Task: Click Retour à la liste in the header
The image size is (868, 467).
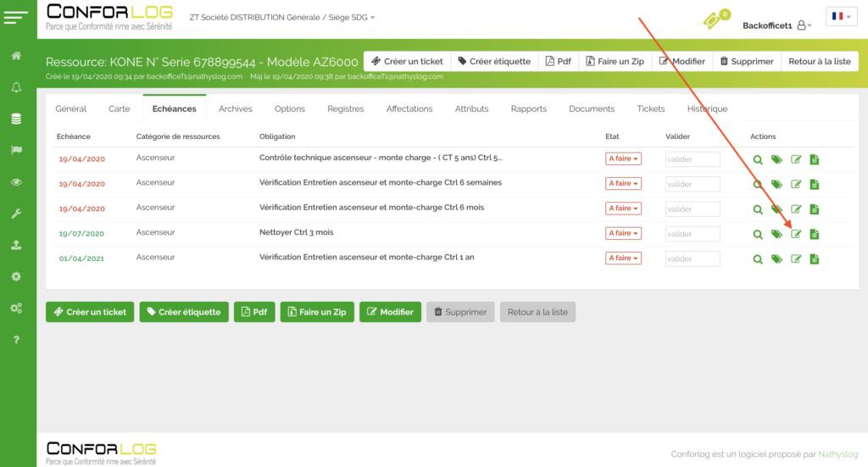Action: click(819, 61)
